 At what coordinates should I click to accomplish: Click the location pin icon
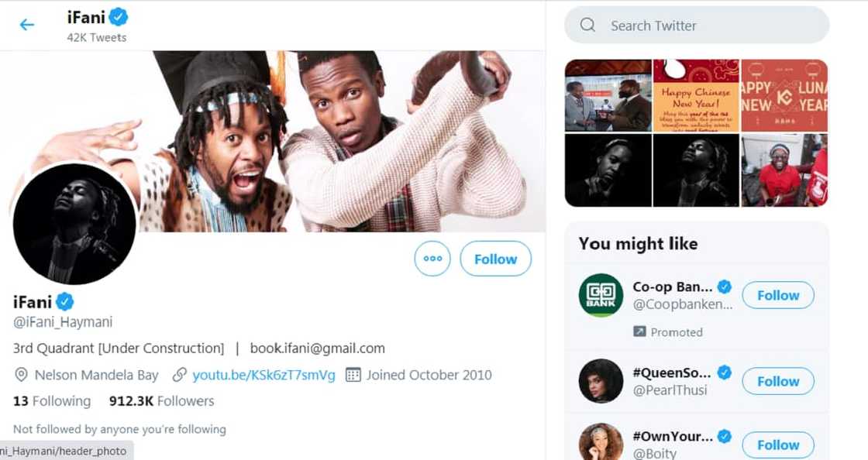[22, 375]
